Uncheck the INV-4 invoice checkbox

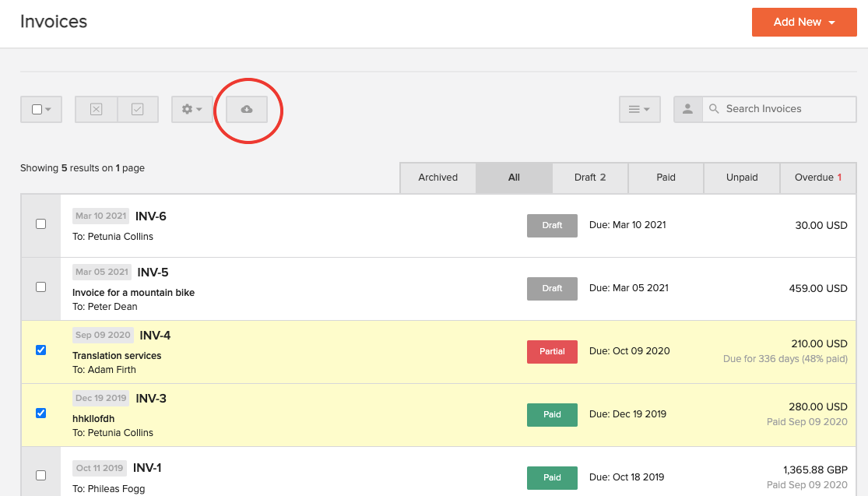pos(41,350)
